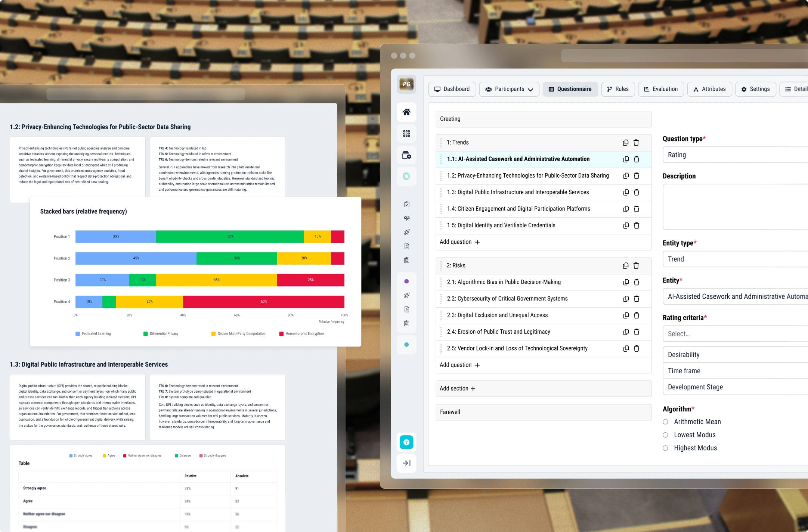
Task: Click the Homomorphic Encryption legend swatch
Action: click(281, 334)
